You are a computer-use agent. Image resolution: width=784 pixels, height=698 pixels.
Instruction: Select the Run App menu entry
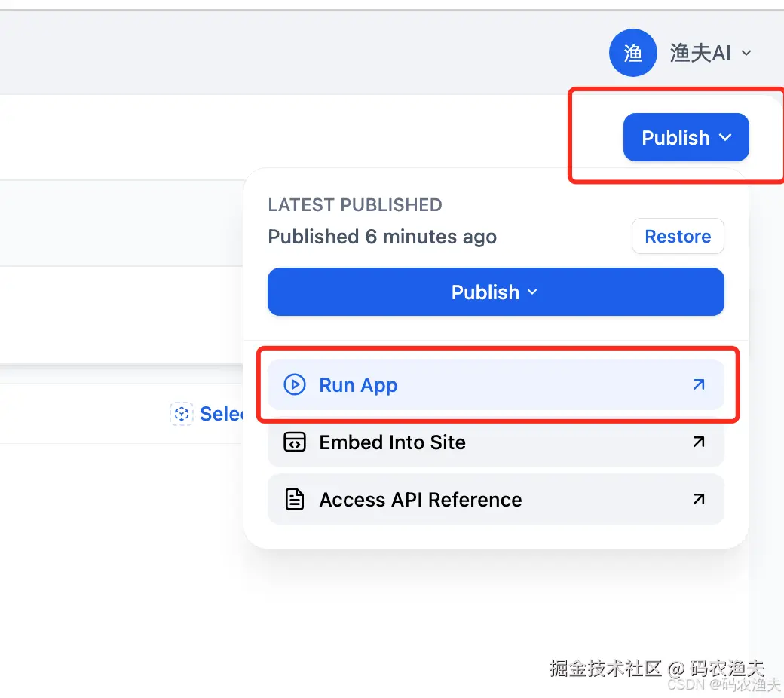tap(495, 384)
